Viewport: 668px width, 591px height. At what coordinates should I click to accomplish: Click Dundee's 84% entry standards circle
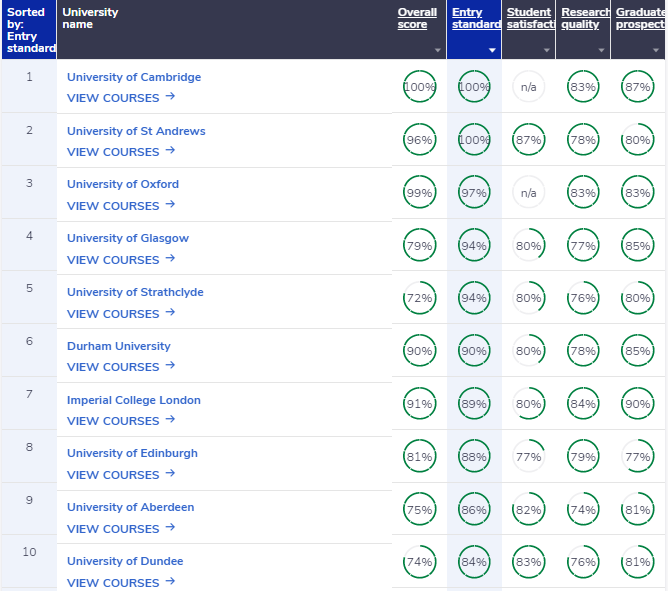point(474,562)
